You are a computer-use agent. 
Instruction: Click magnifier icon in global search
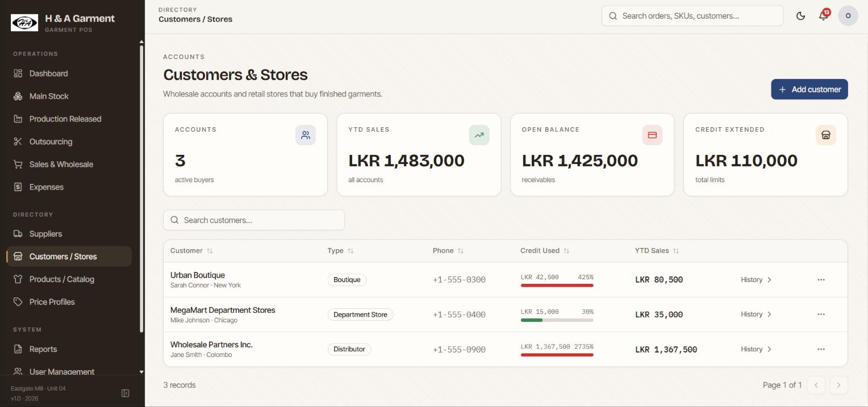[x=613, y=16]
